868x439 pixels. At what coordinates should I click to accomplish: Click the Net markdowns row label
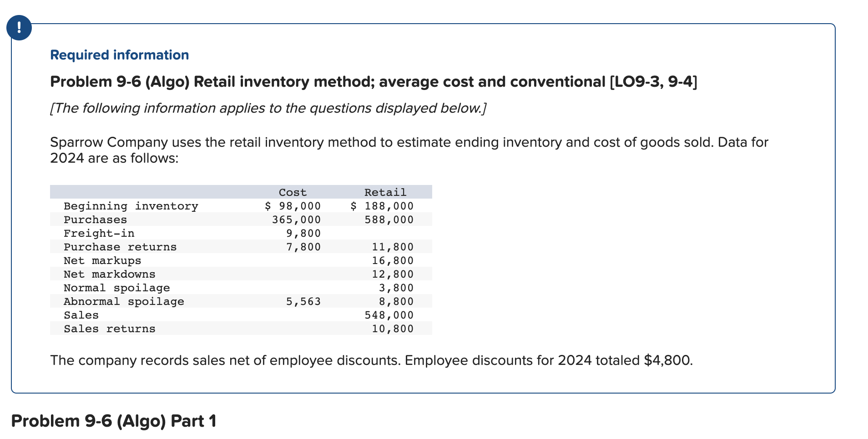109,274
